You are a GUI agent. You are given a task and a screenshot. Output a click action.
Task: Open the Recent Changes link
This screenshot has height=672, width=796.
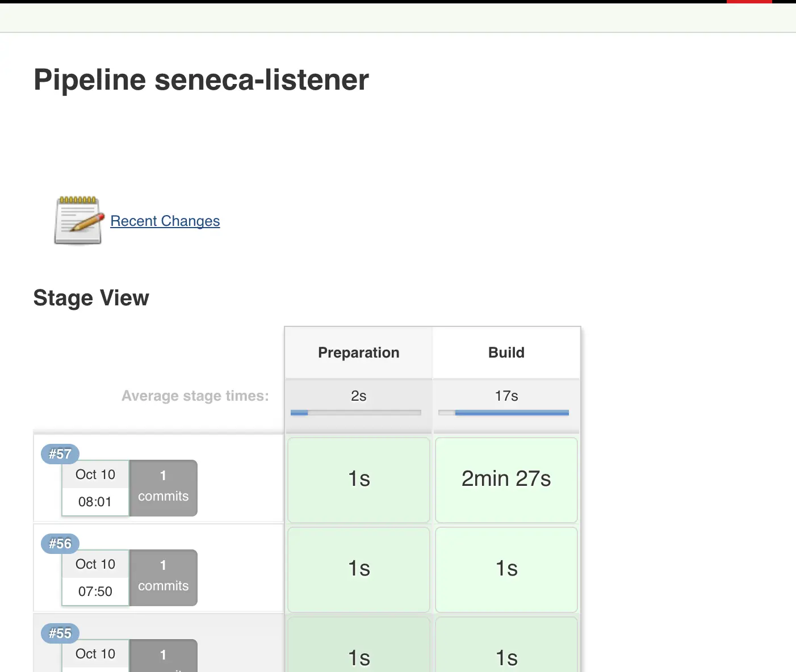165,221
